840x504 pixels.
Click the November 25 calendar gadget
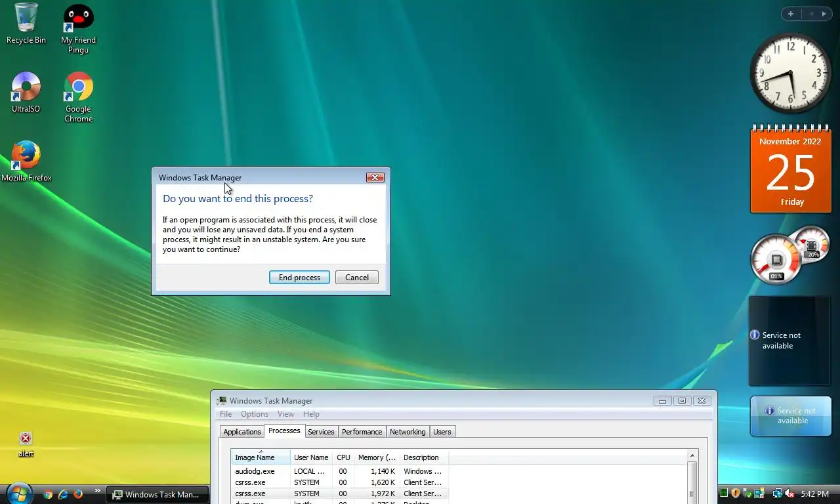tap(791, 169)
